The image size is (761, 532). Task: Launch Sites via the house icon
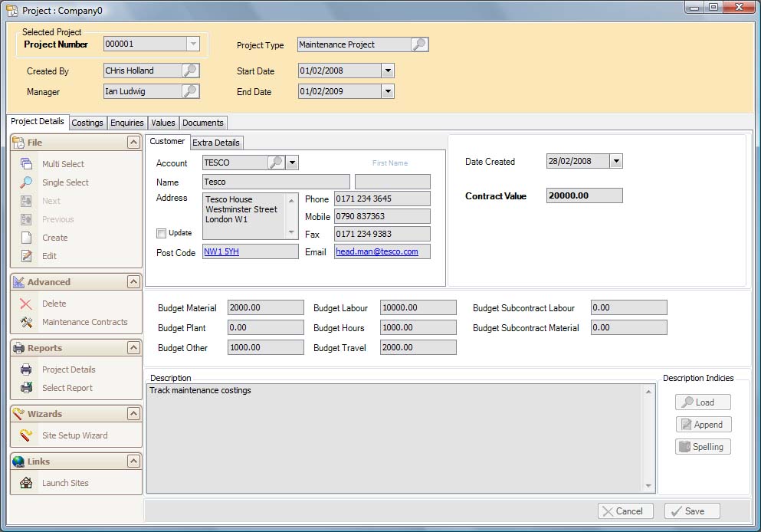pyautogui.click(x=26, y=483)
